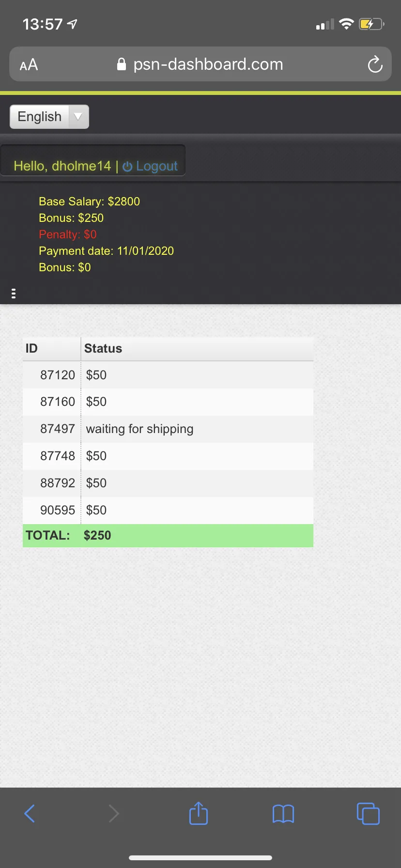Screen dimensions: 401x868
Task: Open the share sheet icon
Action: coord(199,813)
